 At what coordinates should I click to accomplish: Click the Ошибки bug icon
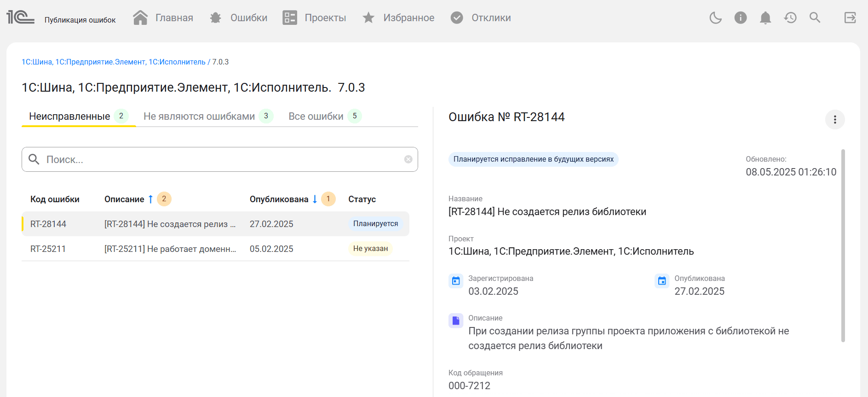216,18
